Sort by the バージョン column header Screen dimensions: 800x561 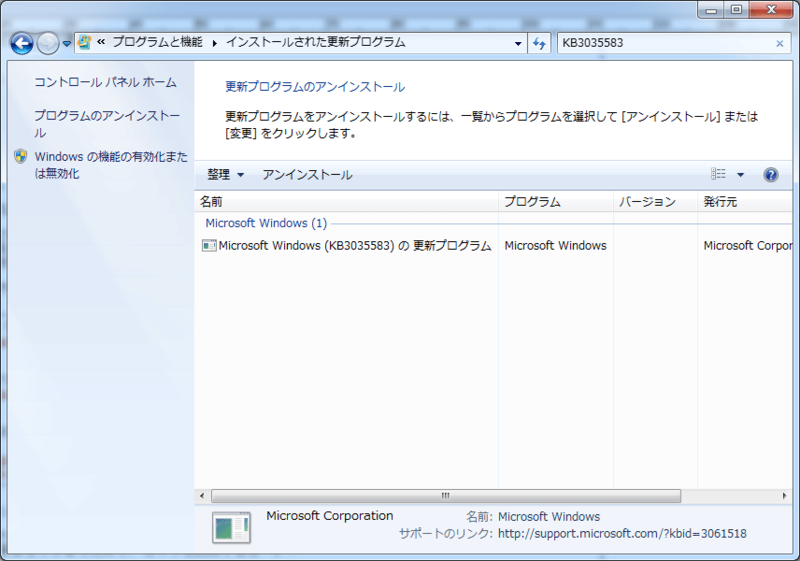(655, 202)
